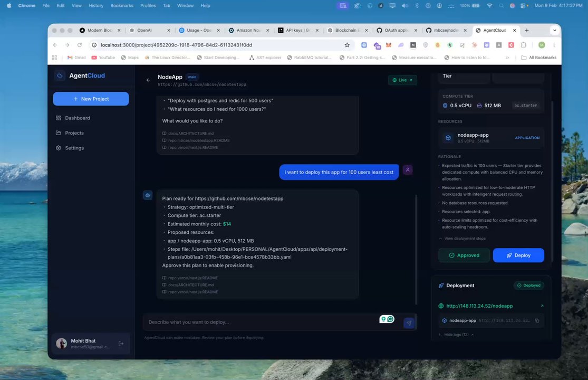Send the message with the paper plane icon
Viewport: 588px width, 380px height.
coord(409,322)
